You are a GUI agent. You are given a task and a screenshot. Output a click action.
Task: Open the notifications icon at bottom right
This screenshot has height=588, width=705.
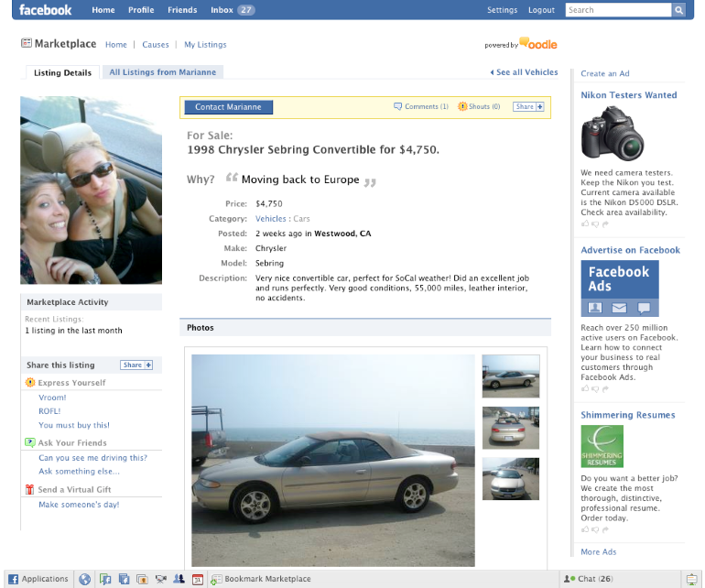tap(692, 579)
